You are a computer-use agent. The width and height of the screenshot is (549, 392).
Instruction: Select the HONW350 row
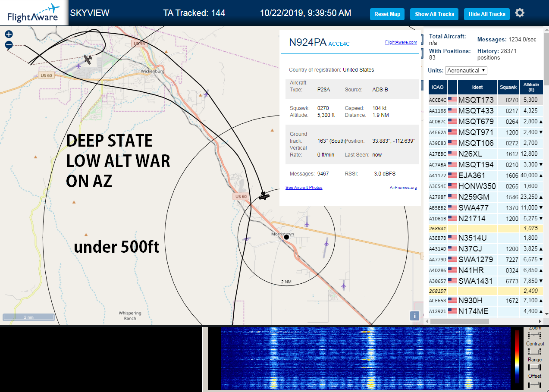(486, 186)
